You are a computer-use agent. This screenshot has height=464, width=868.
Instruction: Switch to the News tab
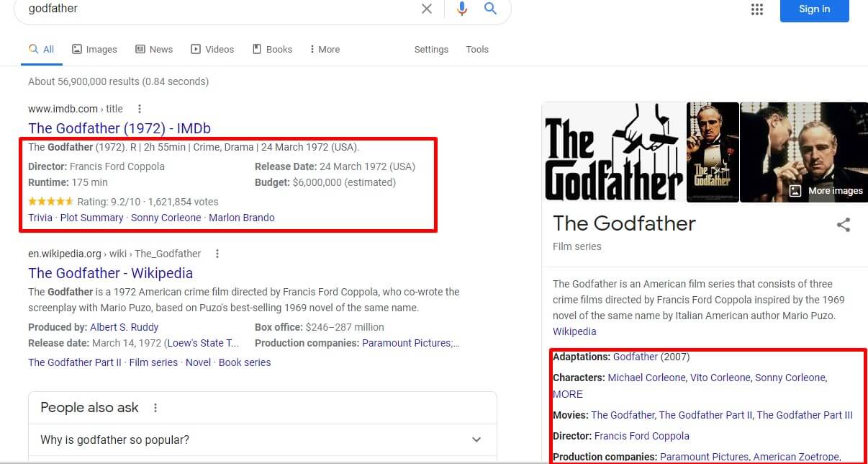point(154,49)
